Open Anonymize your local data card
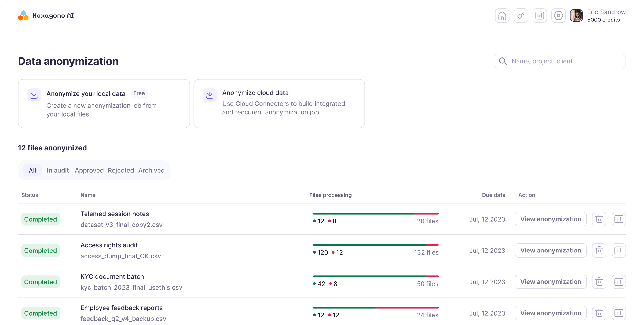The image size is (644, 325). coord(104,103)
